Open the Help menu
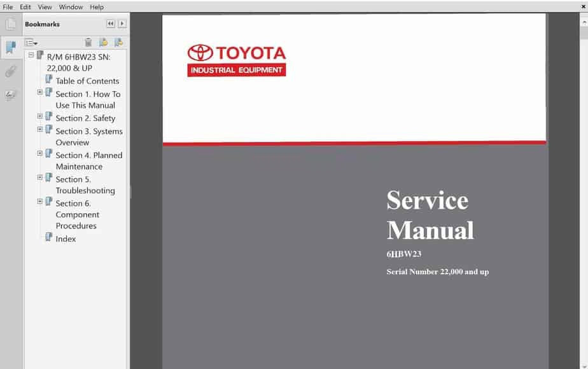The image size is (588, 369). (97, 7)
